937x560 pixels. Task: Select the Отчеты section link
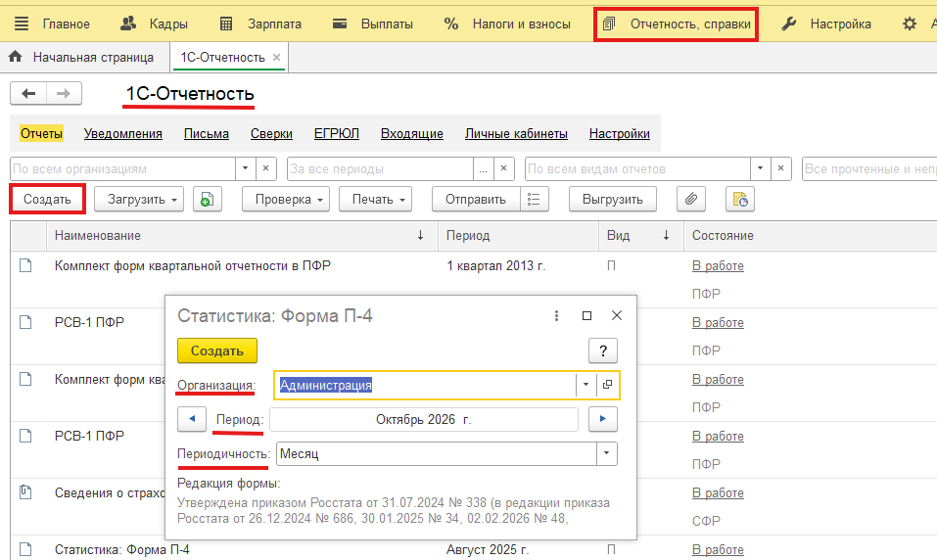pos(41,133)
